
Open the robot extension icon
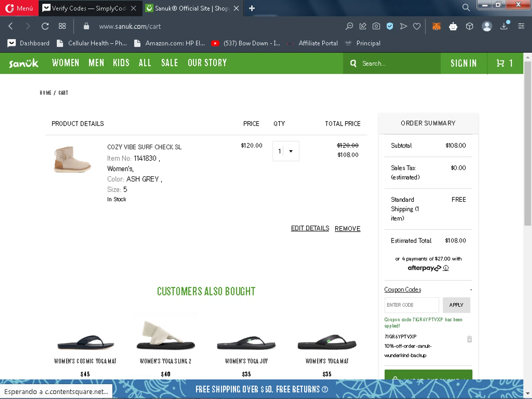coord(453,26)
